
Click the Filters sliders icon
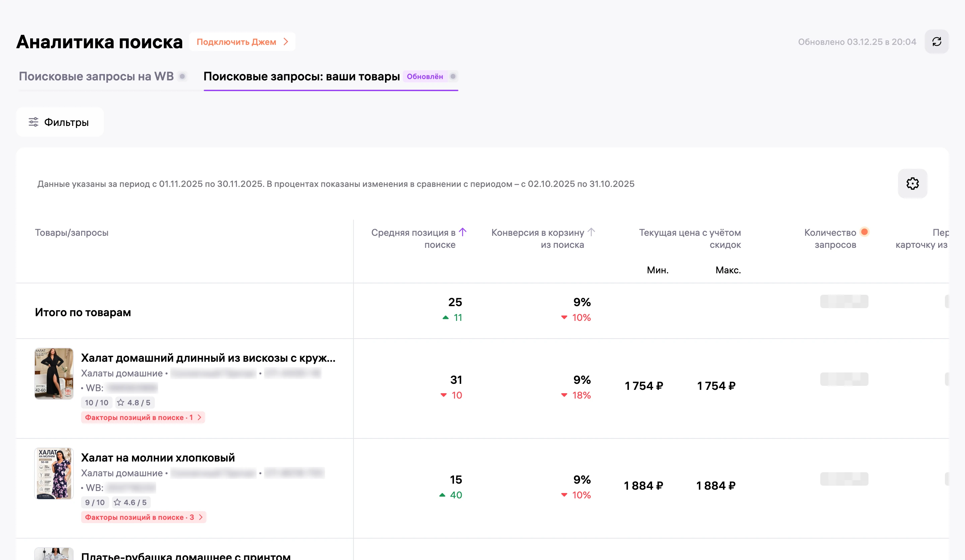point(34,122)
